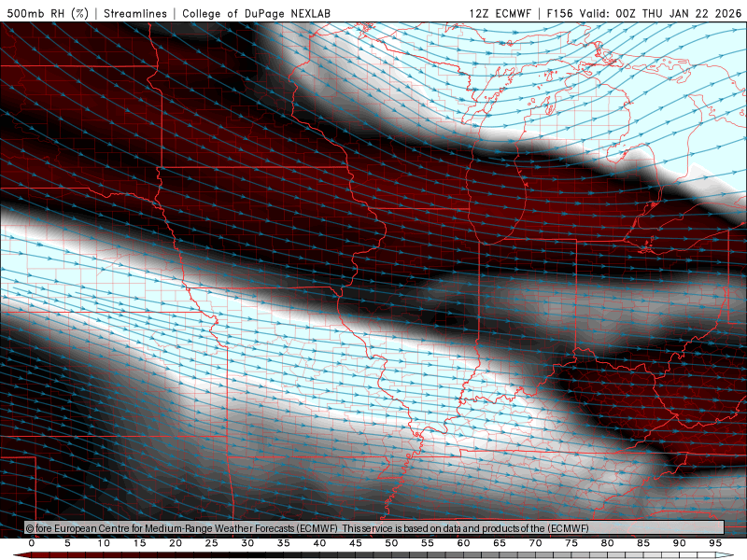This screenshot has height=560, width=747.
Task: Click the '25' colorbar scale label
Action: [212, 543]
